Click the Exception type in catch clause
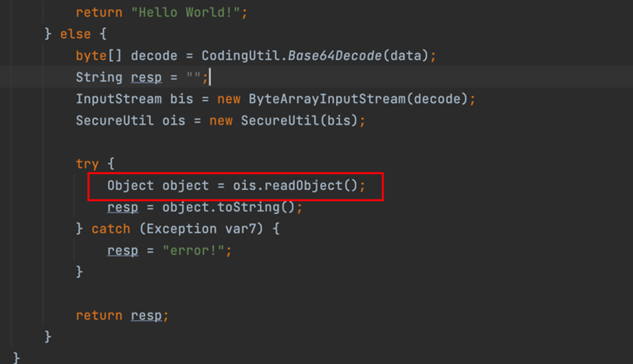Screen dimensions: 633x364 (x=181, y=229)
